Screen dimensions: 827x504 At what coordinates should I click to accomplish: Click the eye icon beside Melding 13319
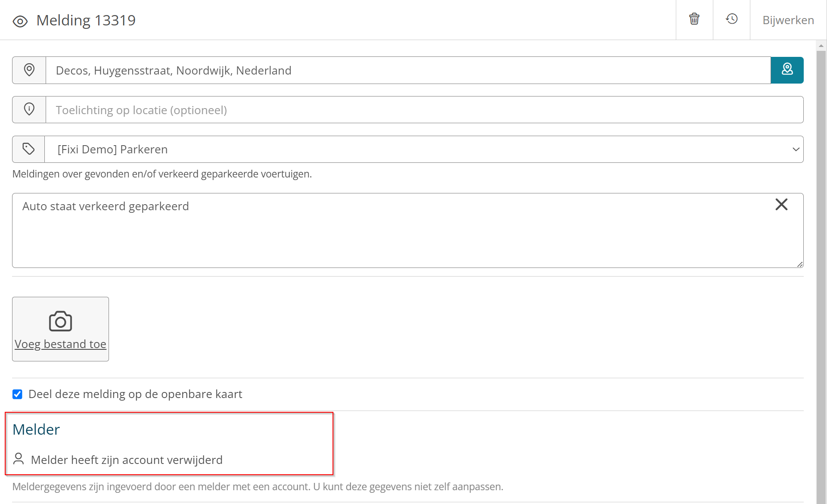[20, 21]
